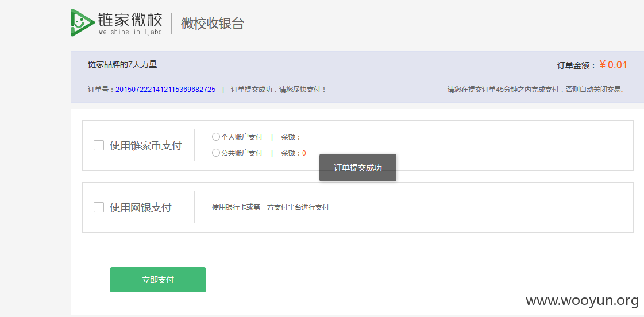Click the 订单金额 label
Viewport: 644px width, 317px height.
click(576, 65)
